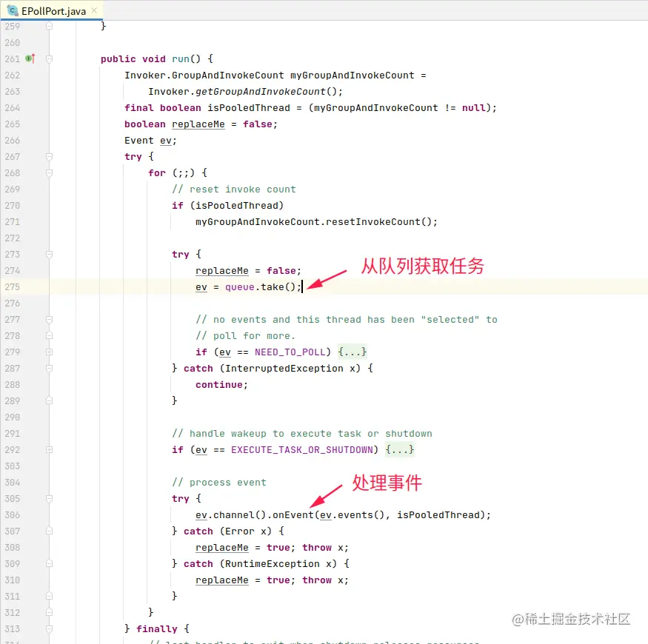
Task: Click 'replaceMe' variable on line 265
Action: point(198,124)
